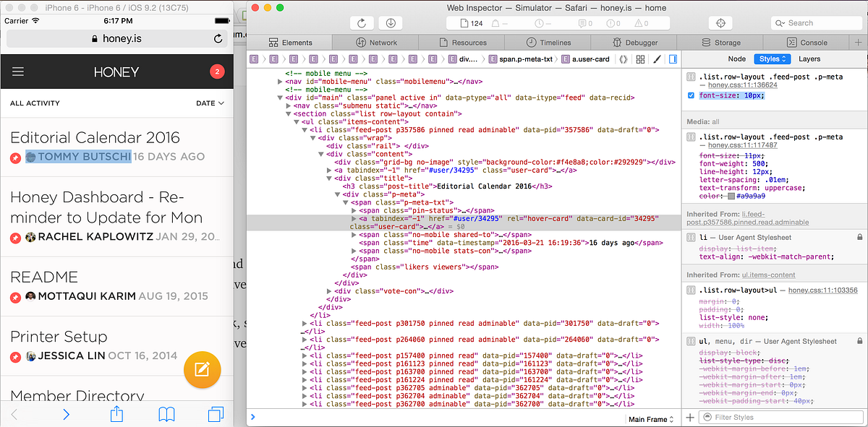
Task: Expand li feed-post p301750 node
Action: point(305,323)
